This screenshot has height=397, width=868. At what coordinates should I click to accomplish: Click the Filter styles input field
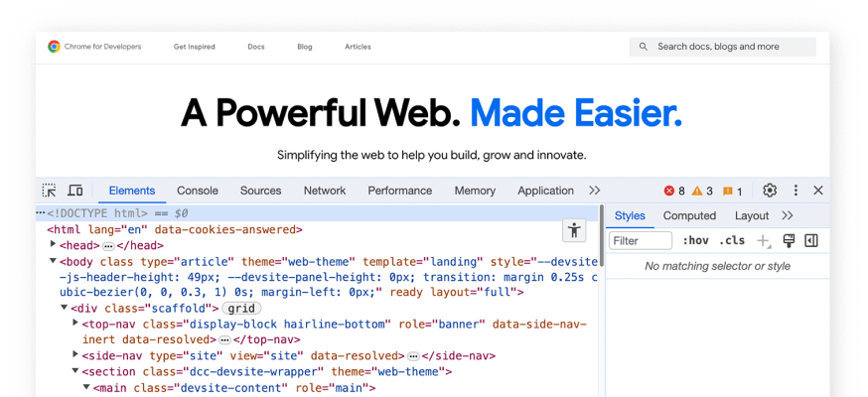(x=641, y=241)
